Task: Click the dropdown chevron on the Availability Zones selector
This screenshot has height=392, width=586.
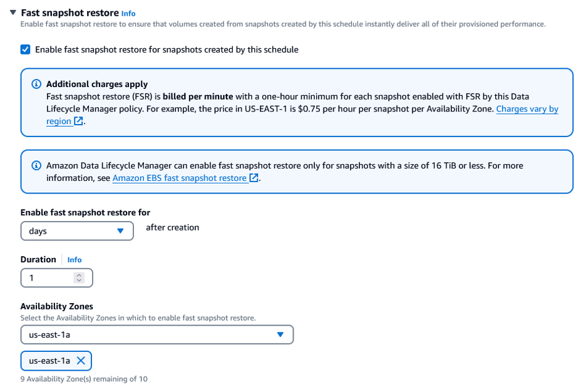Action: pos(280,334)
